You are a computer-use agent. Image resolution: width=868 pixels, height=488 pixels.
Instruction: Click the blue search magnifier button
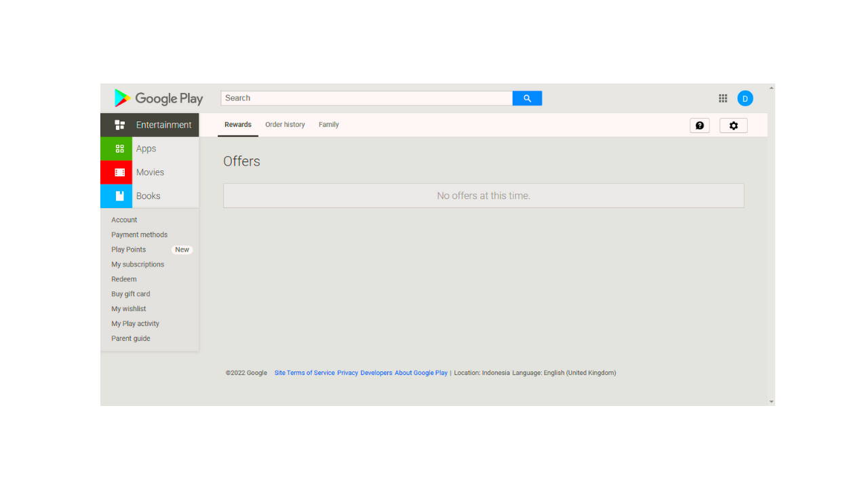pyautogui.click(x=527, y=98)
